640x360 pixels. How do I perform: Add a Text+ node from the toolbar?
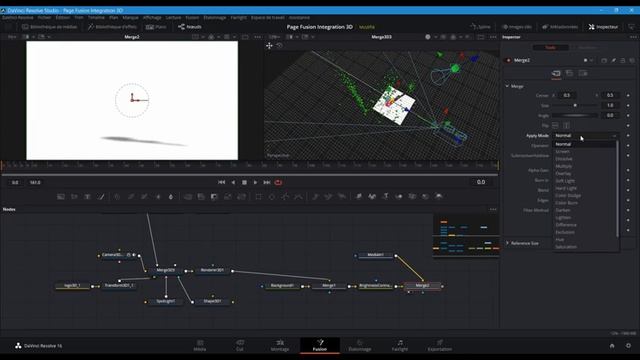87,197
